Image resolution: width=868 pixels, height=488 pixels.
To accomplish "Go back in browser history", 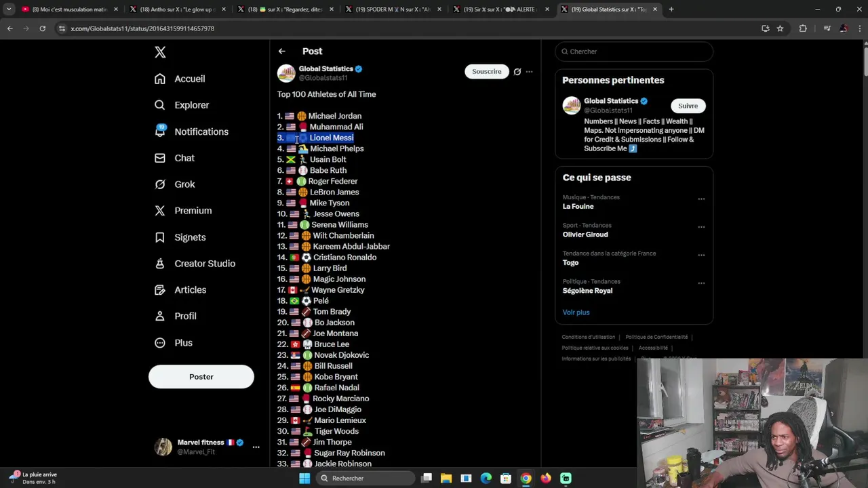I will coord(9,28).
